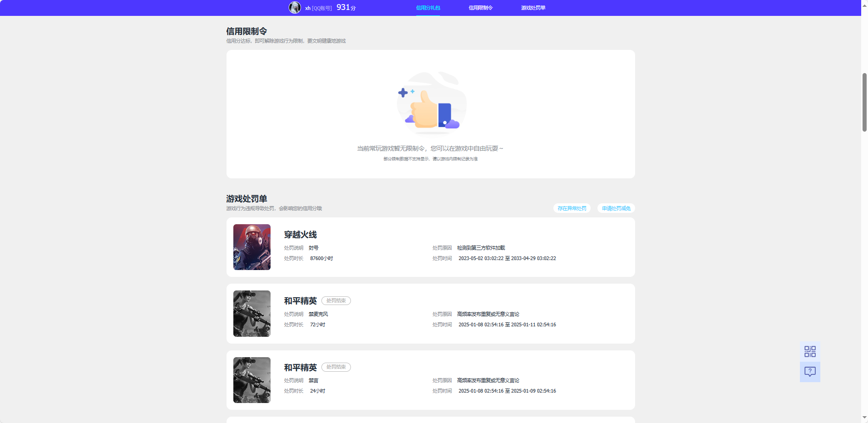The width and height of the screenshot is (868, 423).
Task: Open the 游戏处罚单 tab
Action: pyautogui.click(x=533, y=7)
